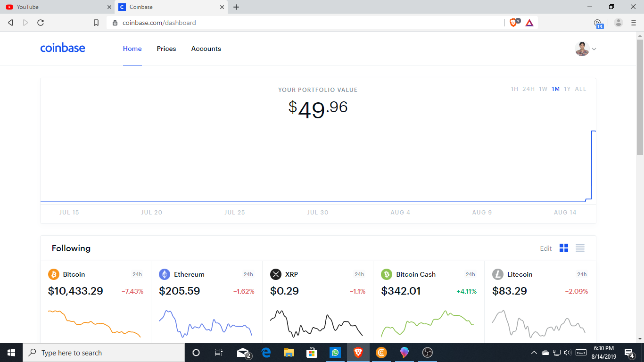Open the Action Center notifications
This screenshot has width=644, height=362.
click(x=629, y=353)
